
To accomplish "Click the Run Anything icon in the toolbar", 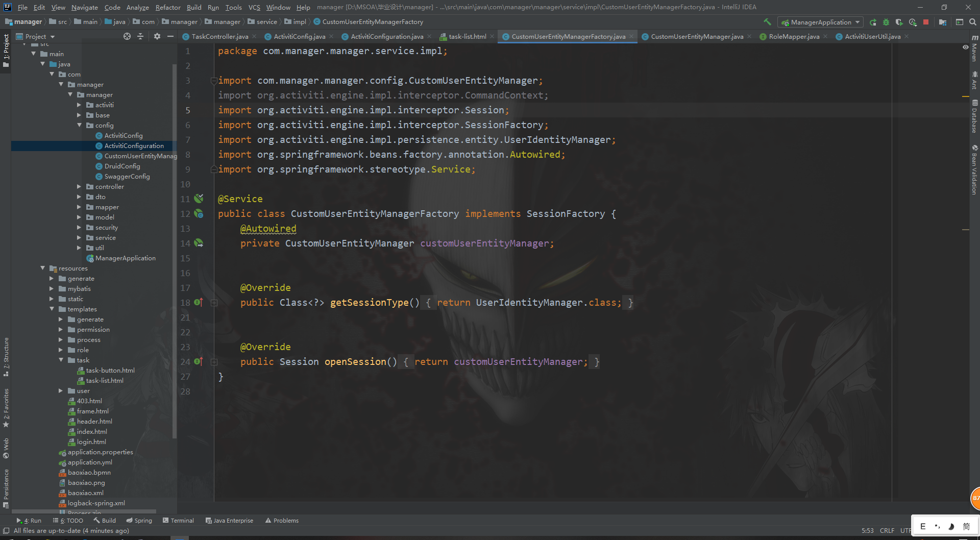I will pyautogui.click(x=960, y=22).
